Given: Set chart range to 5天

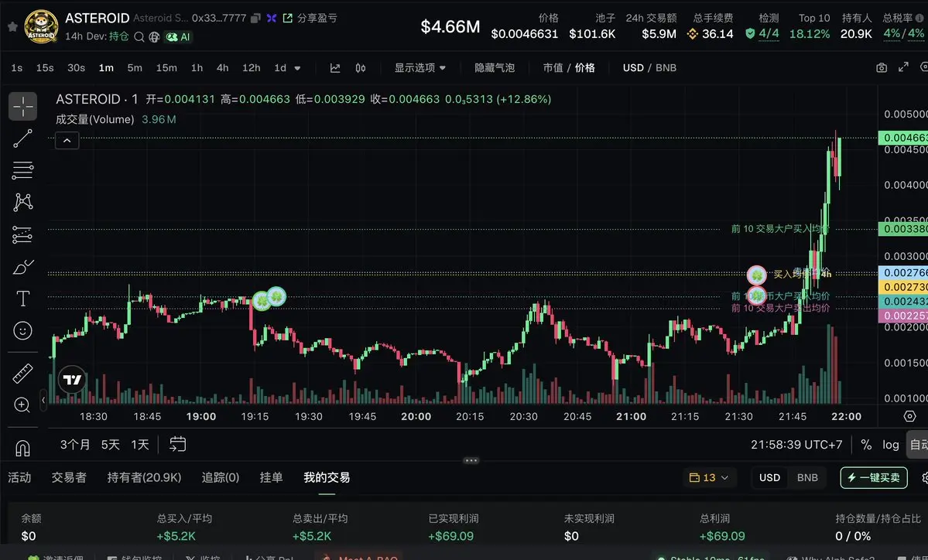Looking at the screenshot, I should (x=111, y=444).
